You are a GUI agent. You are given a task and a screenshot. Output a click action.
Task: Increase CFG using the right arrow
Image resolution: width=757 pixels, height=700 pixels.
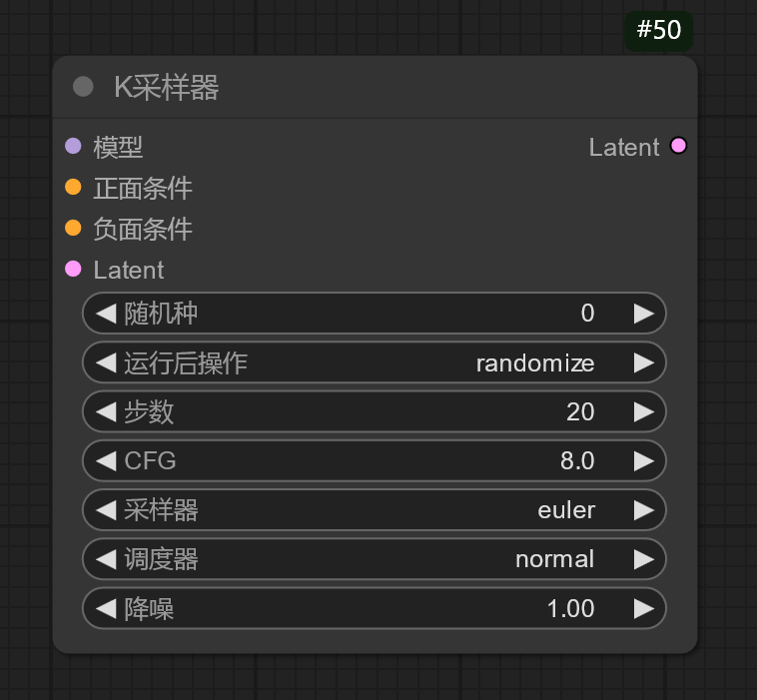[643, 460]
